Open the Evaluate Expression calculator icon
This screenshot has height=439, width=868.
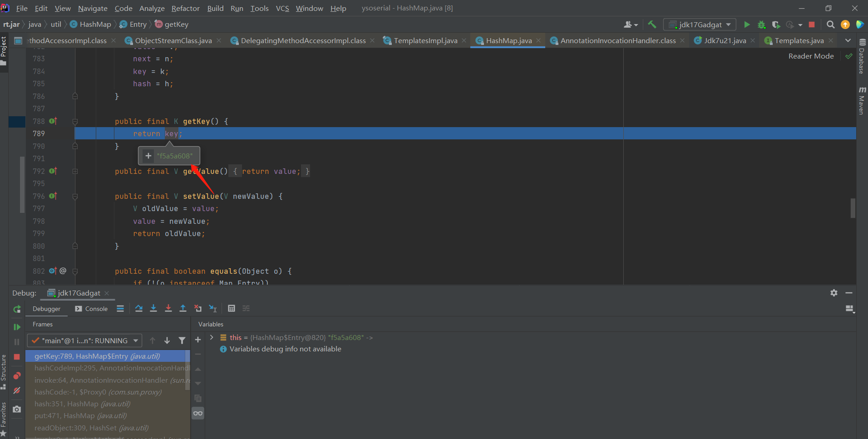click(x=232, y=309)
